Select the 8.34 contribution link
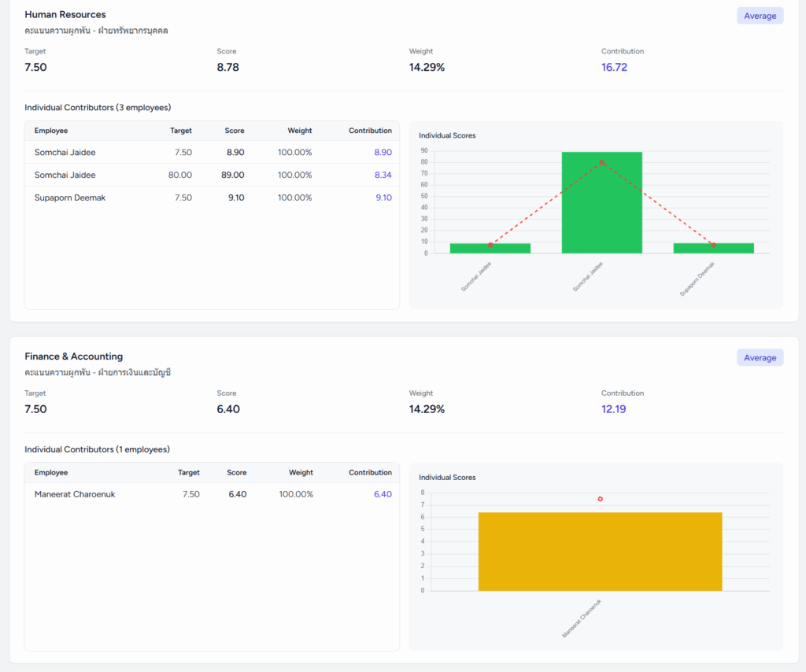 pos(383,175)
